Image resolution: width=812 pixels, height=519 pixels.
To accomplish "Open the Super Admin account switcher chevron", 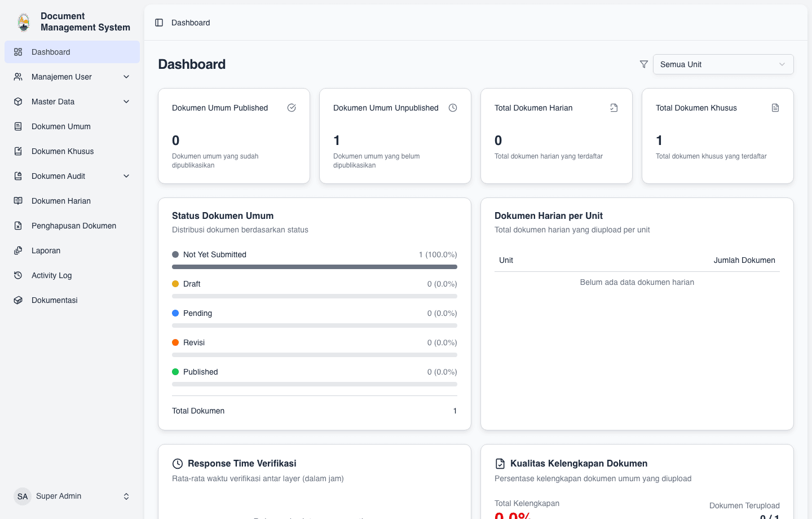I will click(126, 496).
